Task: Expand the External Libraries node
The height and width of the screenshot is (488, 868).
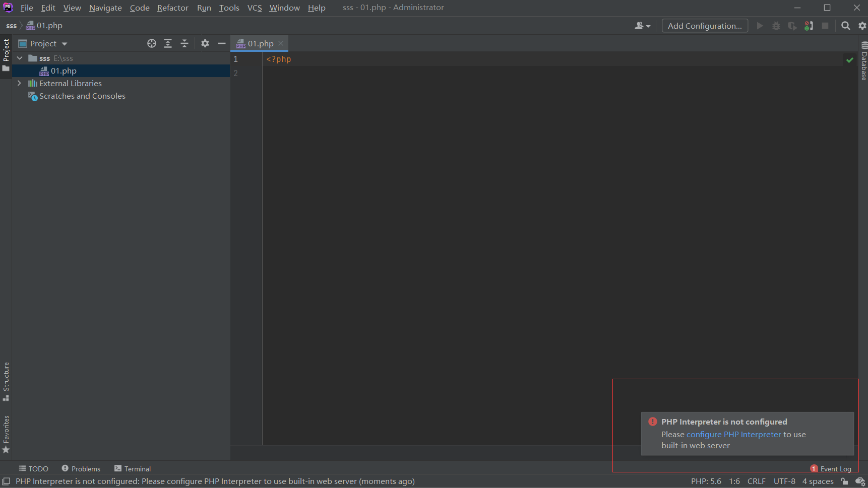Action: coord(19,83)
